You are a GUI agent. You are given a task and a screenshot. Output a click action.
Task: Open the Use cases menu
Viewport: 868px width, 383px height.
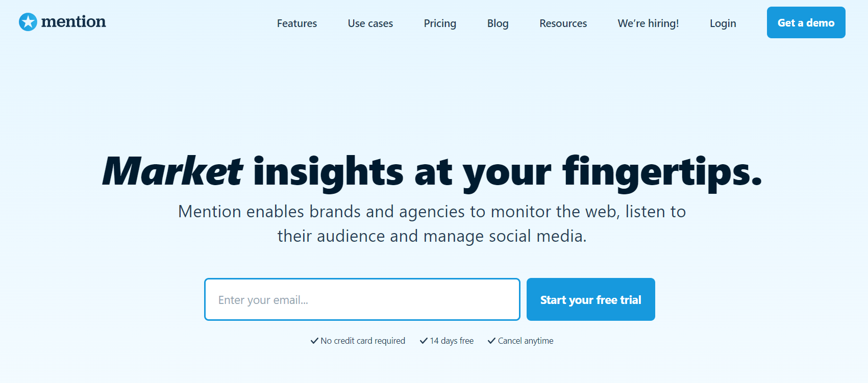pos(370,23)
